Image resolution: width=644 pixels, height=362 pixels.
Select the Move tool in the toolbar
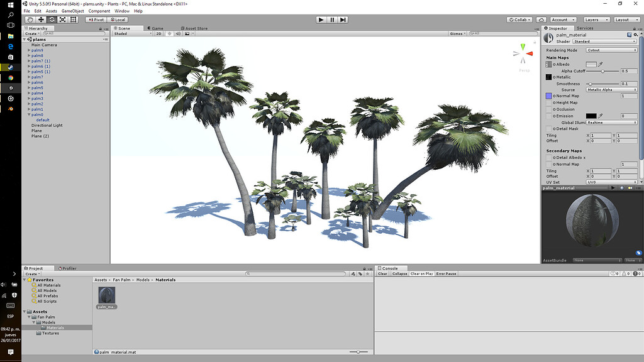pos(42,19)
